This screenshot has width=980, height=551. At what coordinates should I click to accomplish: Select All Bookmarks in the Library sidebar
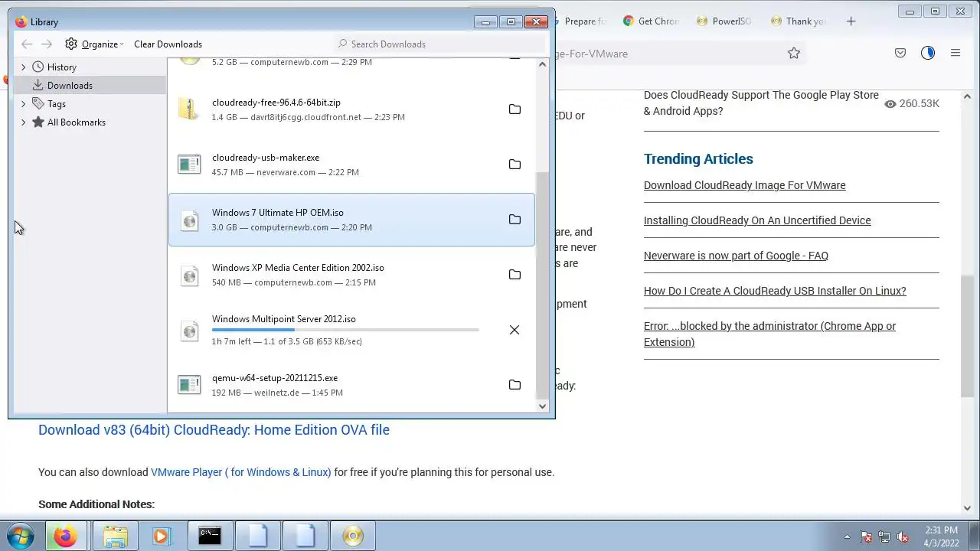(76, 122)
